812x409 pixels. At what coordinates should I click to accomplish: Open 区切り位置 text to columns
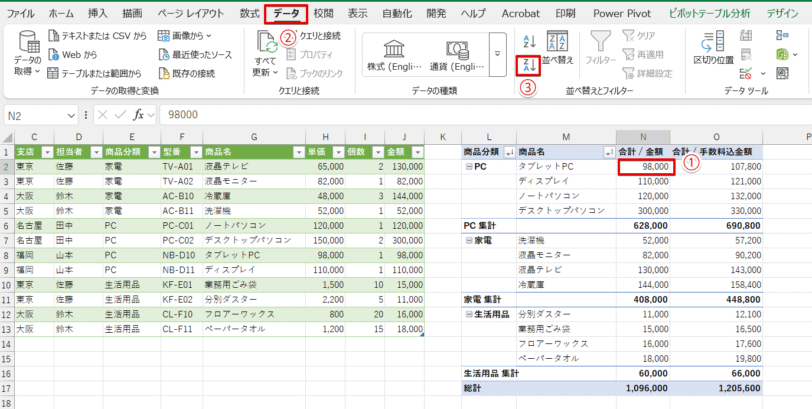(714, 48)
